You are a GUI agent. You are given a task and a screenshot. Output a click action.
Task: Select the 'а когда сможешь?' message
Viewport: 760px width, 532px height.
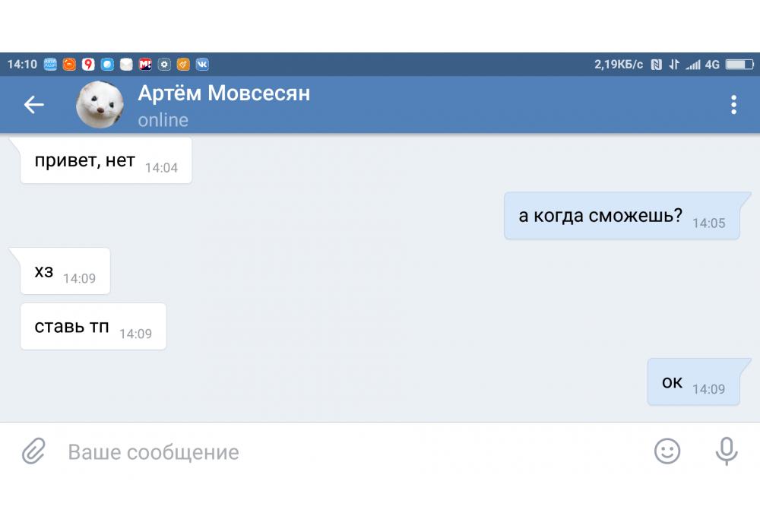[x=621, y=217]
